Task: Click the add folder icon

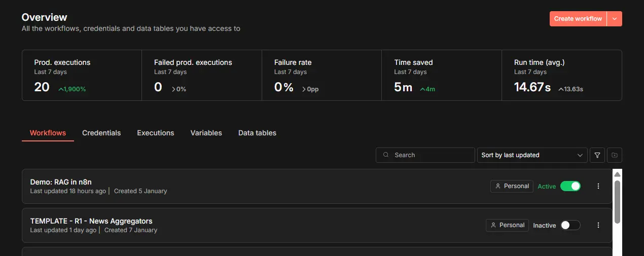Action: [615, 155]
